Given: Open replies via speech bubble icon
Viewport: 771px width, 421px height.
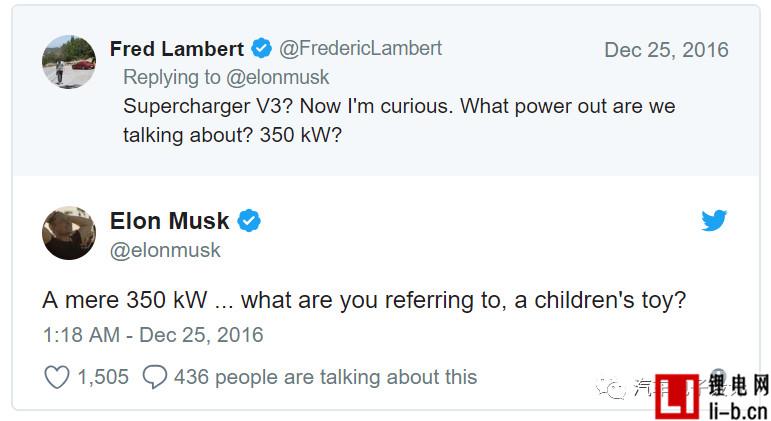Looking at the screenshot, I should click(155, 377).
